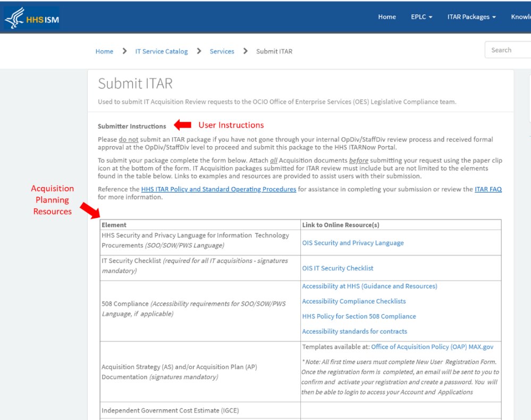
Task: Click the red arrow beside Submitter Instructions
Action: click(183, 125)
